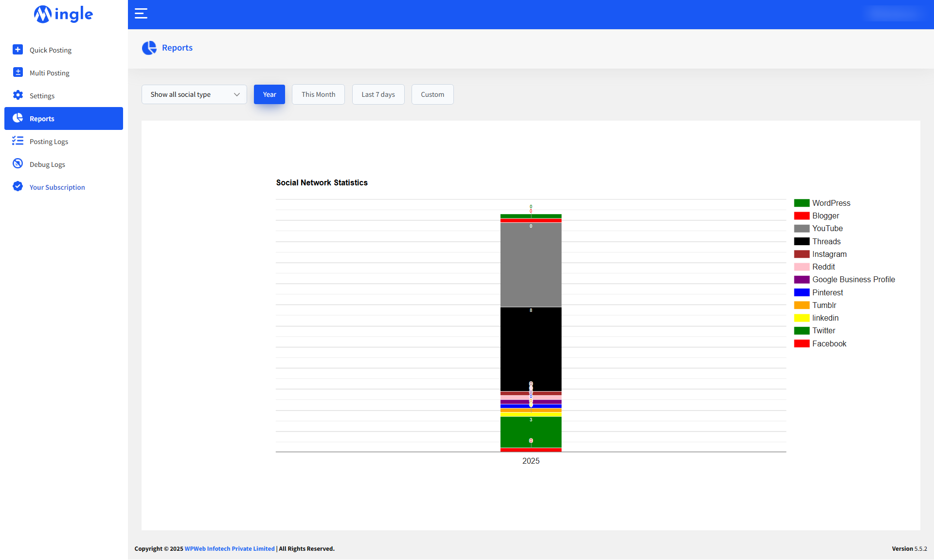Toggle Pinterest legend swatch
This screenshot has height=560, width=934.
click(x=802, y=292)
